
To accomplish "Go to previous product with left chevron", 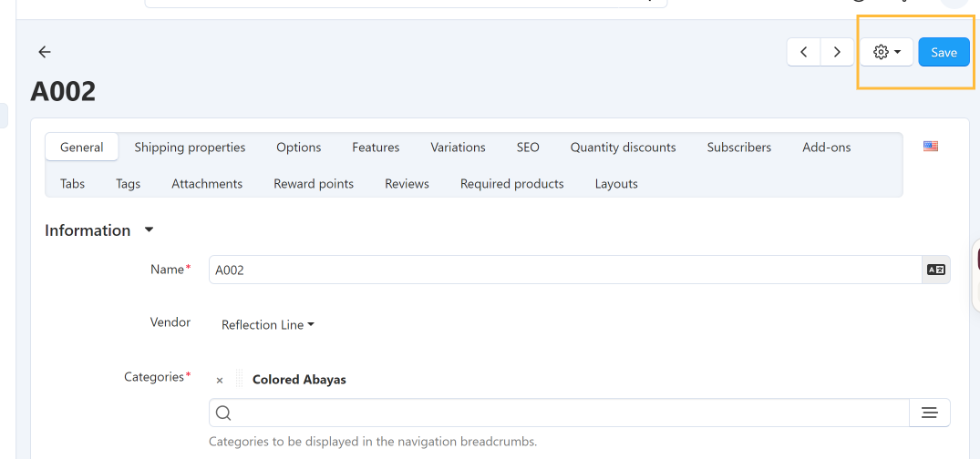I will [x=804, y=53].
